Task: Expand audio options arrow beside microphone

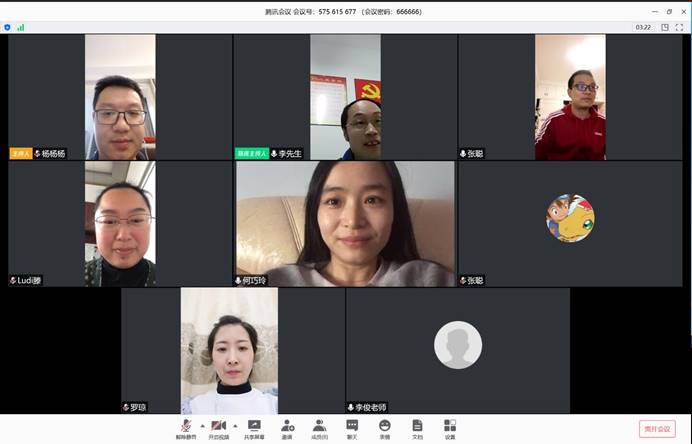Action: 202,425
